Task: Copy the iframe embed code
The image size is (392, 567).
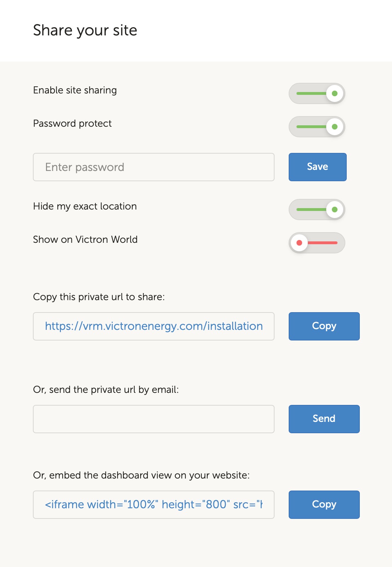Action: [x=324, y=505]
